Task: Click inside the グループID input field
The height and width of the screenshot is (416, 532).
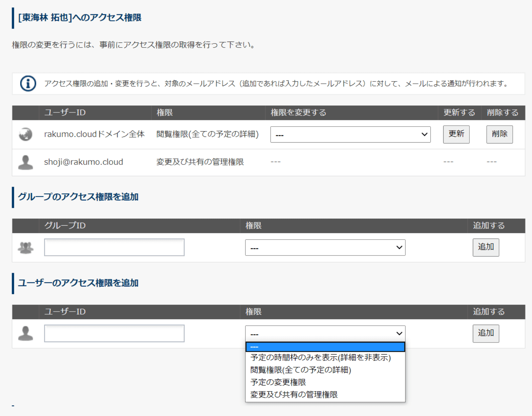Action: pyautogui.click(x=114, y=247)
